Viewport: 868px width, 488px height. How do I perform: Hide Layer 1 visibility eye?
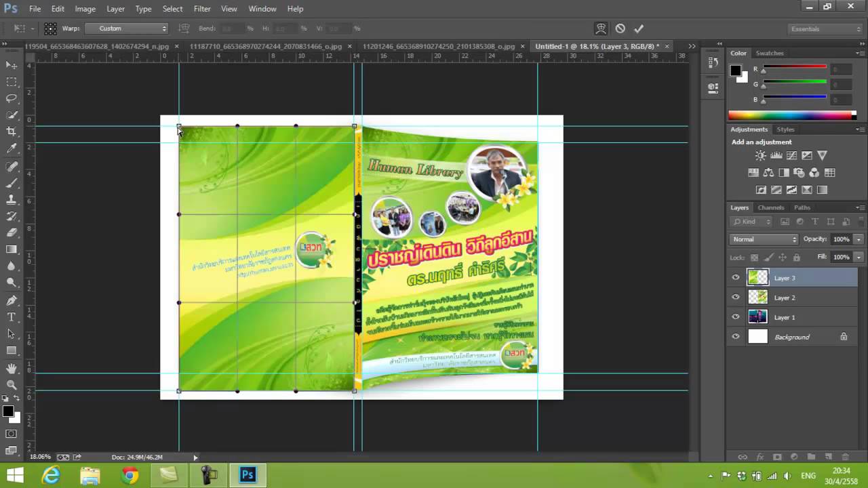[736, 317]
